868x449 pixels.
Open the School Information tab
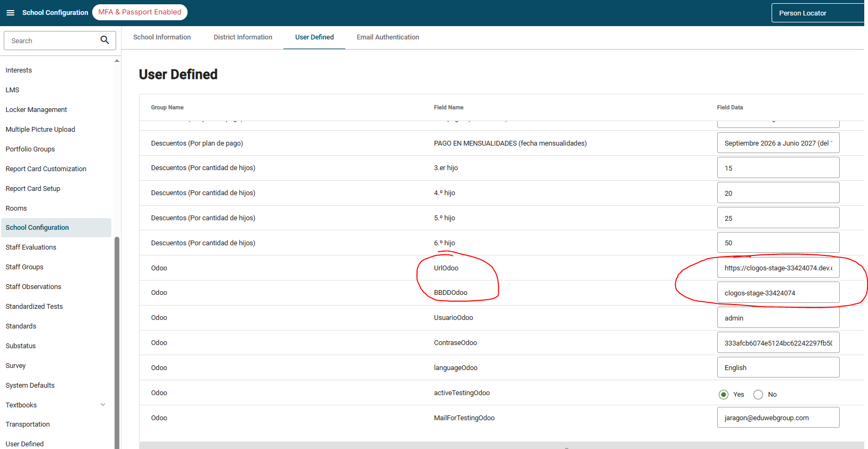coord(162,37)
